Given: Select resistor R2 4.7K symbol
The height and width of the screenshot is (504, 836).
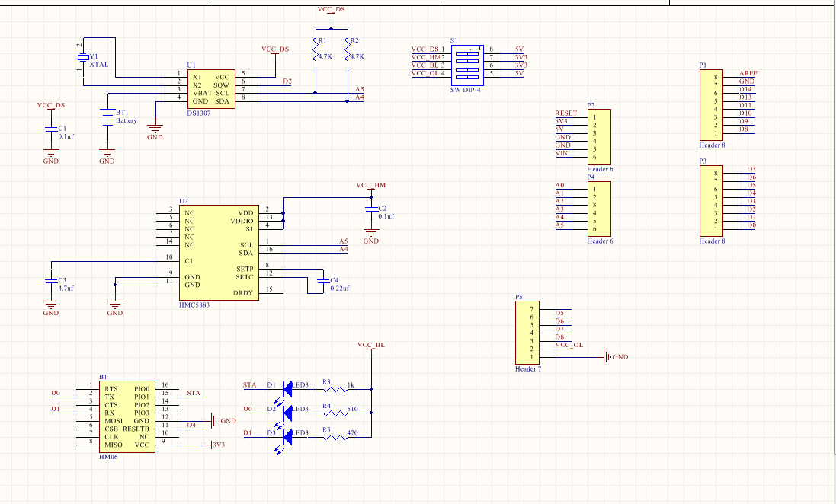Looking at the screenshot, I should [347, 53].
